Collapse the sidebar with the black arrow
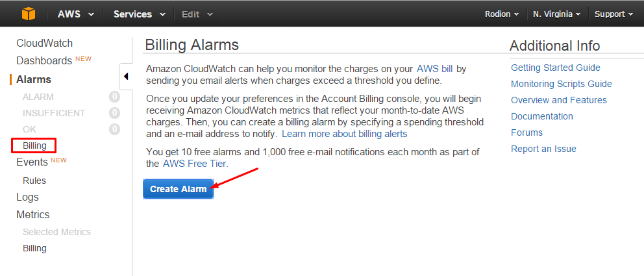 click(x=126, y=77)
